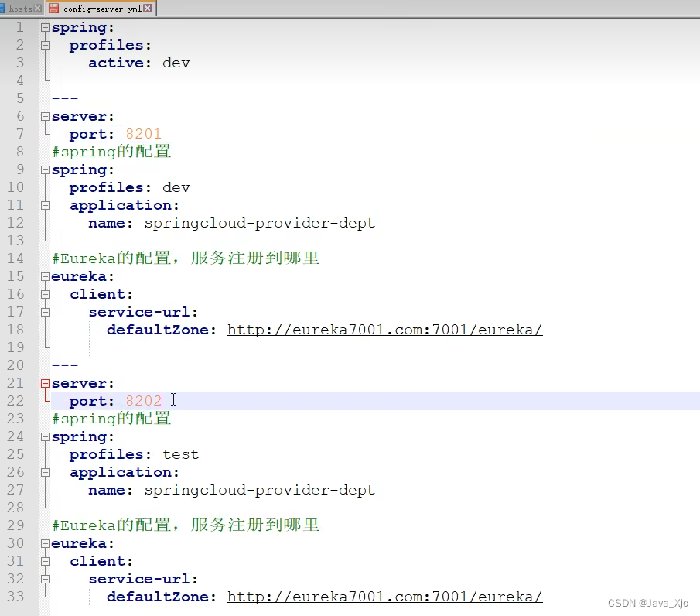Screen dimensions: 700x616
Task: Collapse the service-url block on line 32
Action: (x=45, y=580)
